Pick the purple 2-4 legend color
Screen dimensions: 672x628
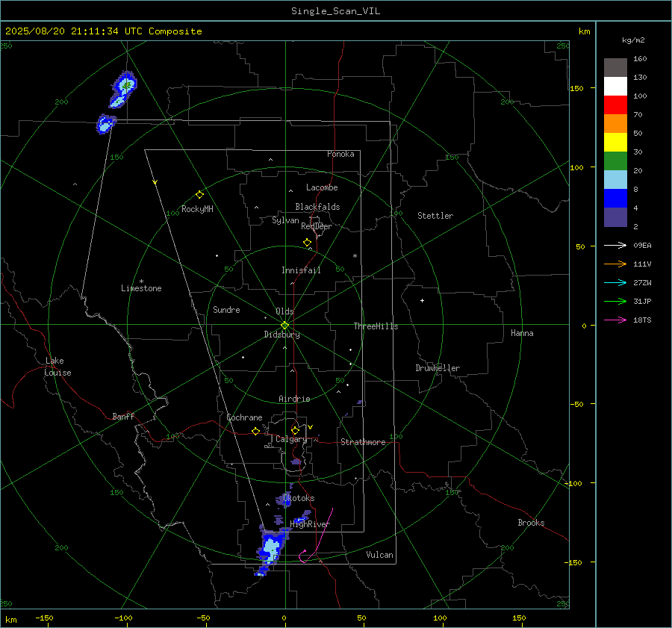[x=615, y=217]
